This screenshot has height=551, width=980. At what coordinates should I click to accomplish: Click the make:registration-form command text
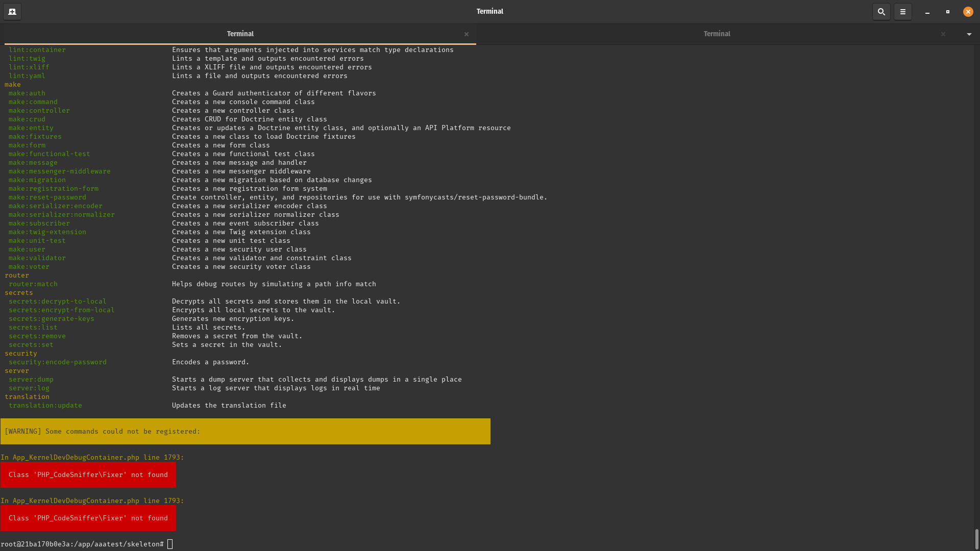coord(54,188)
